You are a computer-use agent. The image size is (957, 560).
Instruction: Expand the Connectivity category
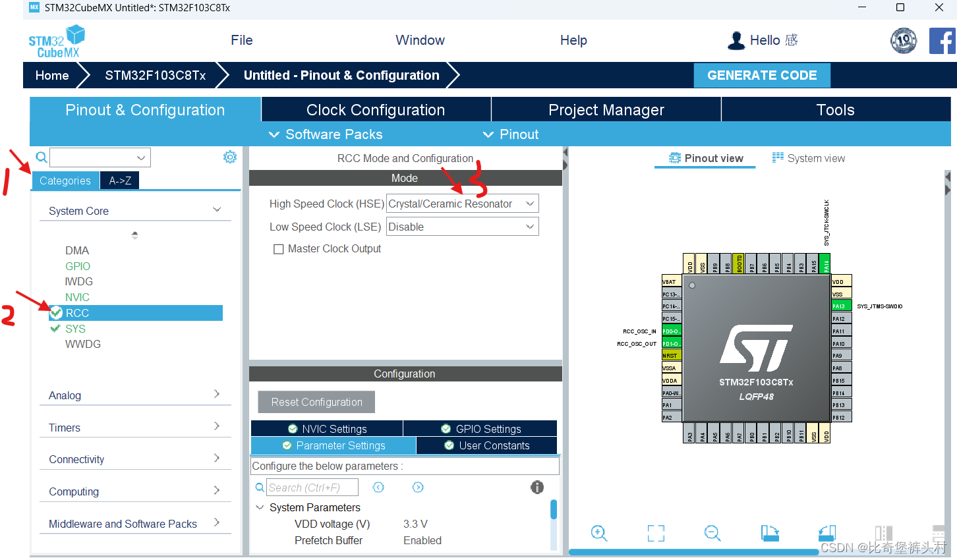point(135,459)
